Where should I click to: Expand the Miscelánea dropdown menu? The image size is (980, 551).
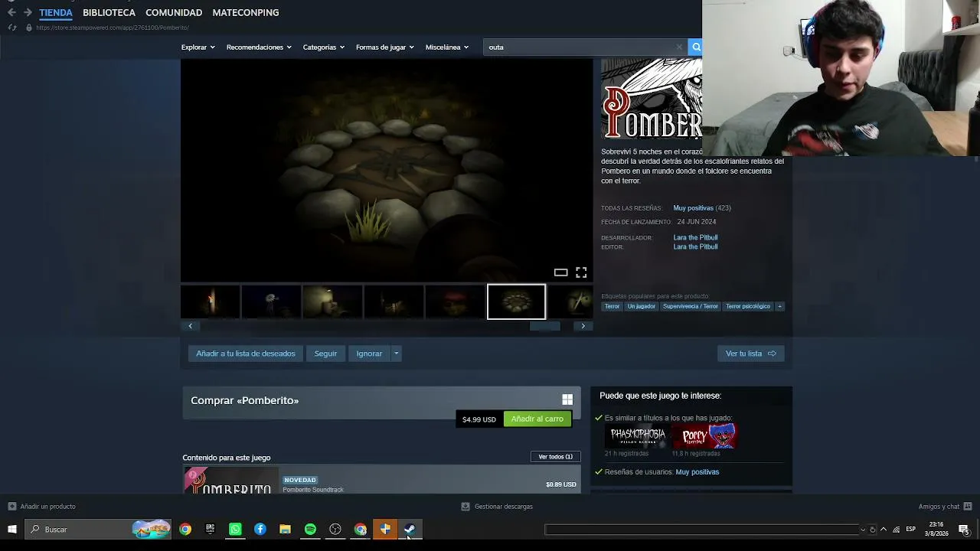pos(447,47)
